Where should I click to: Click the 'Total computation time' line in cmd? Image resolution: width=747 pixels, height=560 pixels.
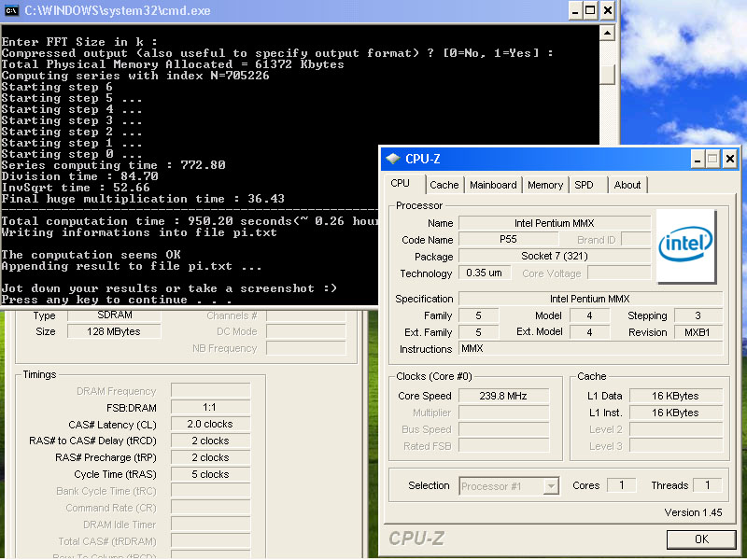point(190,221)
